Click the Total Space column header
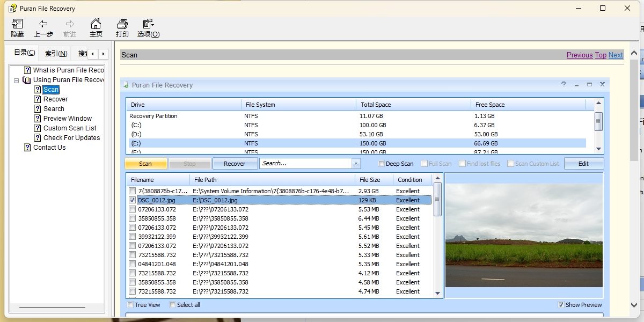The image size is (644, 322). click(x=413, y=105)
